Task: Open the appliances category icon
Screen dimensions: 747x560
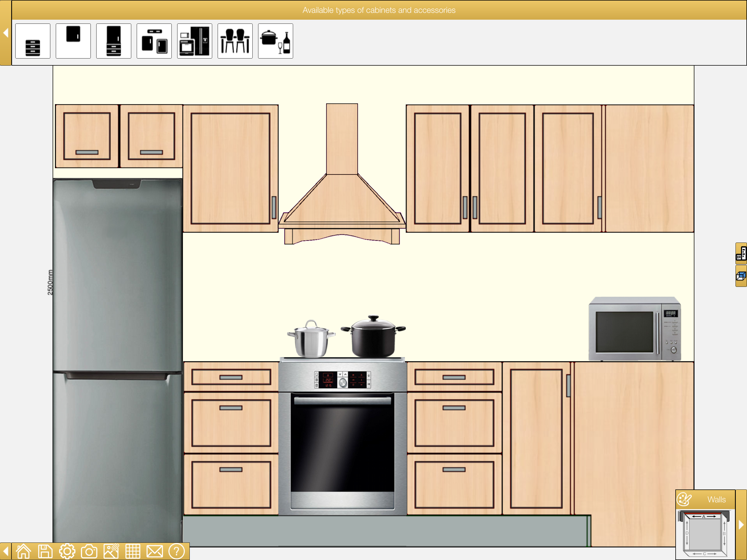Action: (x=195, y=41)
